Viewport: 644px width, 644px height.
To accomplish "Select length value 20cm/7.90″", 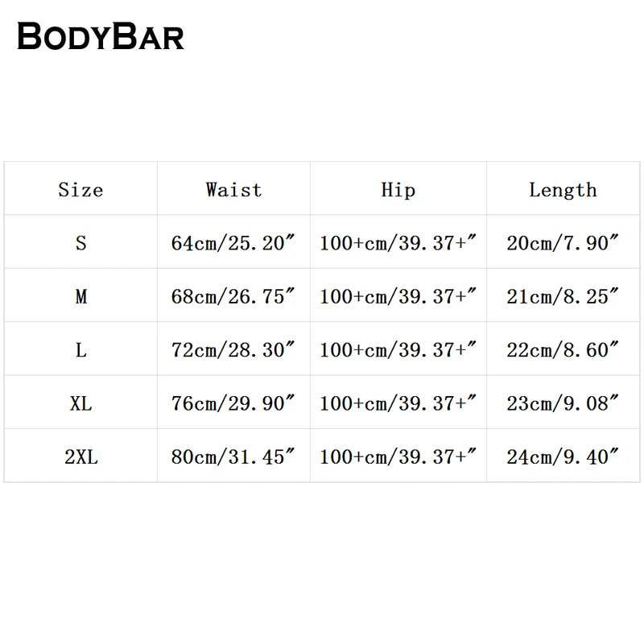I will click(x=563, y=242).
